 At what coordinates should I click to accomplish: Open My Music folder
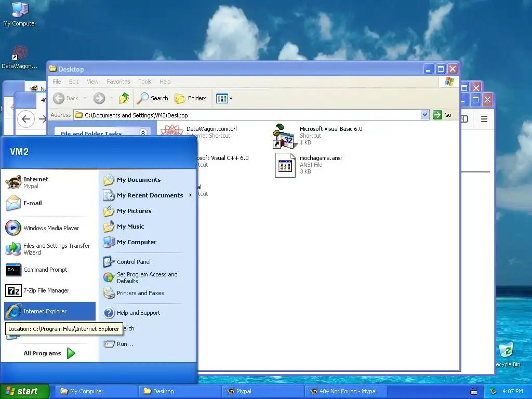148,227
